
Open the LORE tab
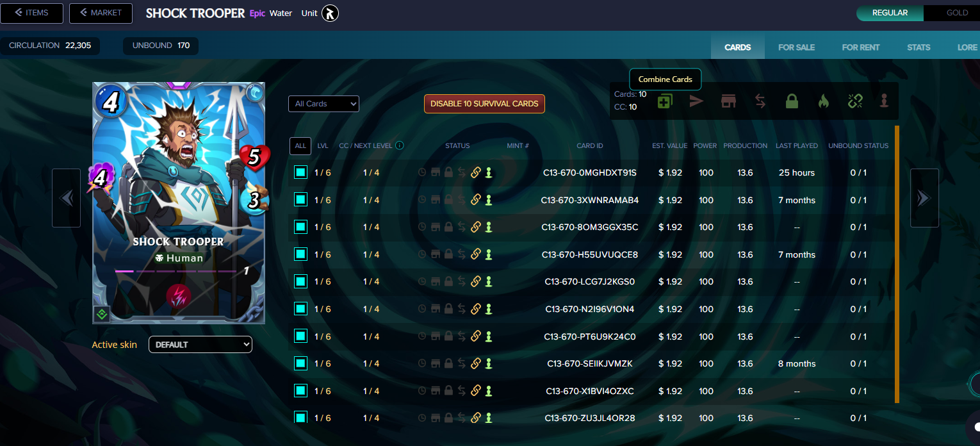(x=967, y=47)
